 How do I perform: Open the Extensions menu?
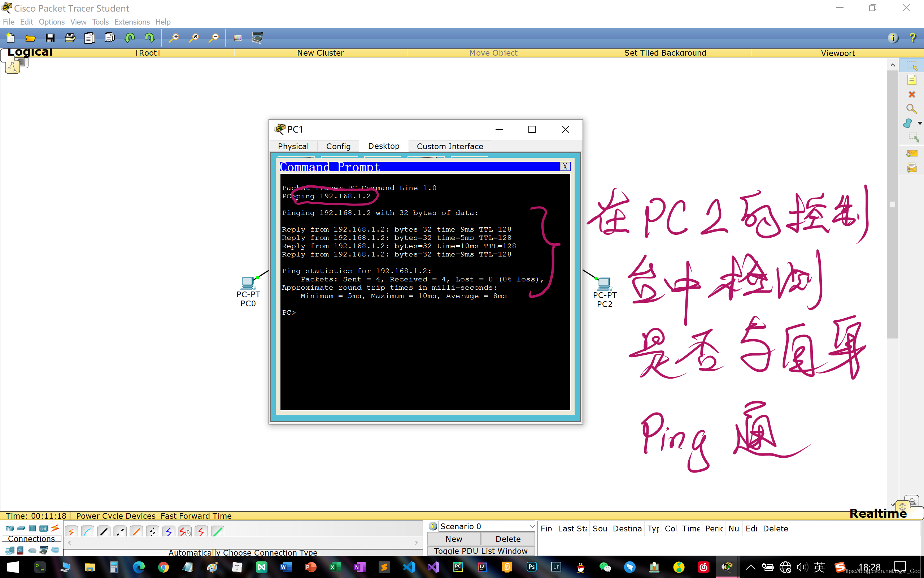pos(132,22)
